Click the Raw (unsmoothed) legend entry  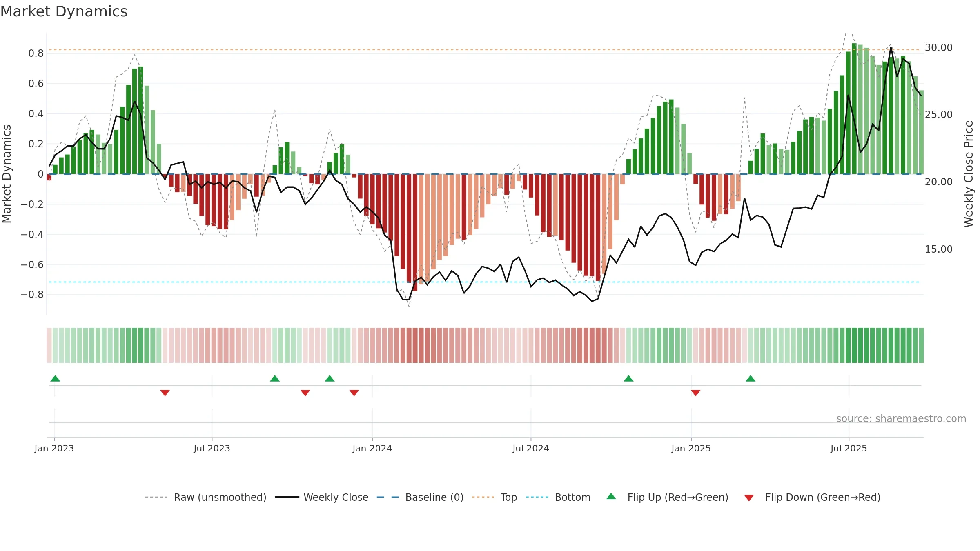(x=205, y=497)
